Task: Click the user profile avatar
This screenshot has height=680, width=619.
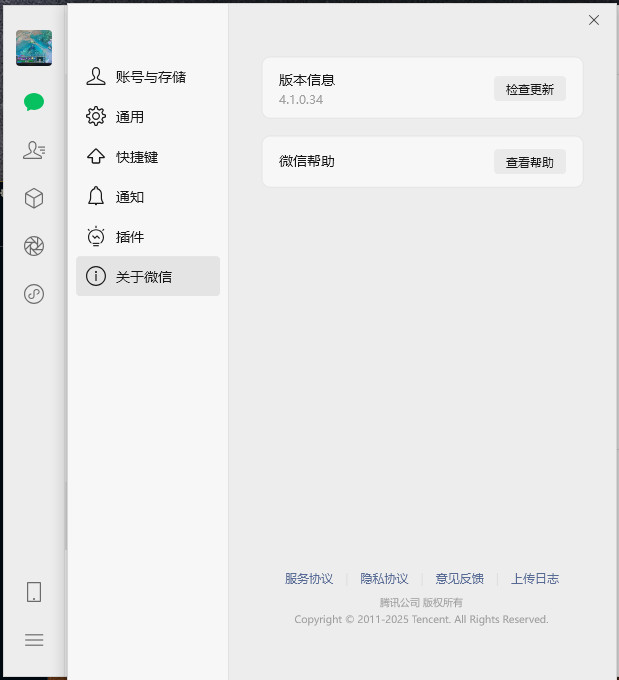Action: coord(34,48)
